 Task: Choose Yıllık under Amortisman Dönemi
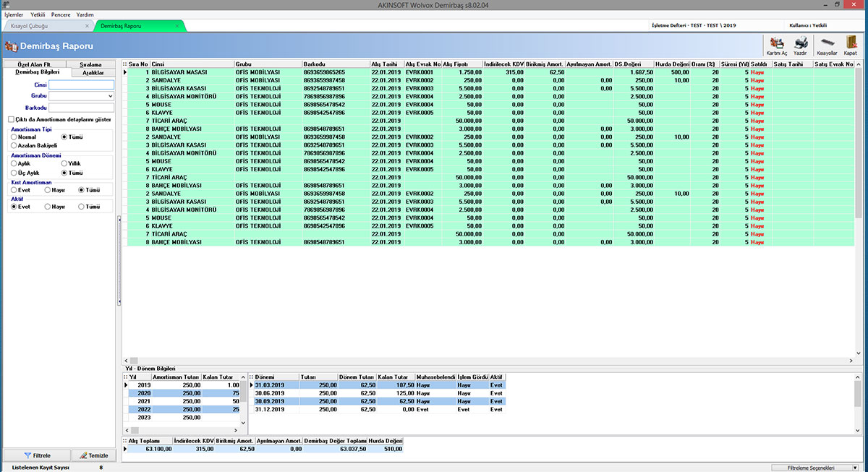tap(64, 164)
